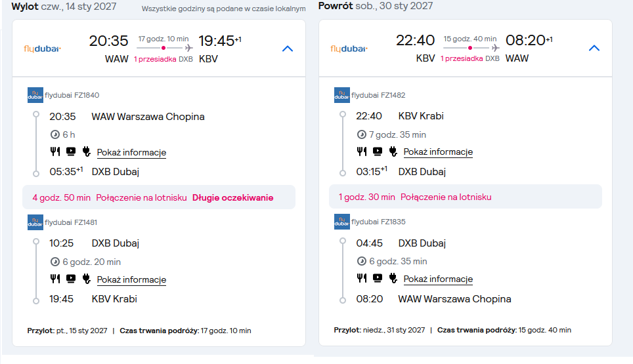Viewport: 633px width, 364px height.
Task: Click the power plug icon for flight FZ1840
Action: [87, 152]
